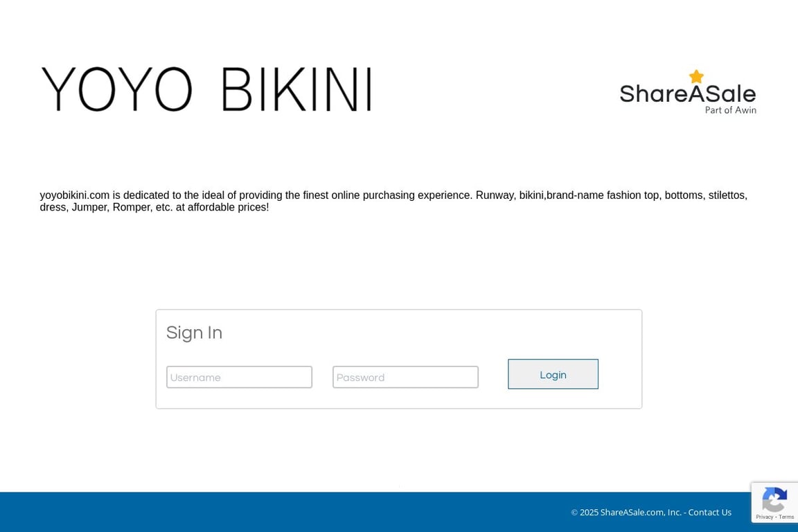Click the Login button label text
This screenshot has height=532, width=798.
tap(553, 375)
